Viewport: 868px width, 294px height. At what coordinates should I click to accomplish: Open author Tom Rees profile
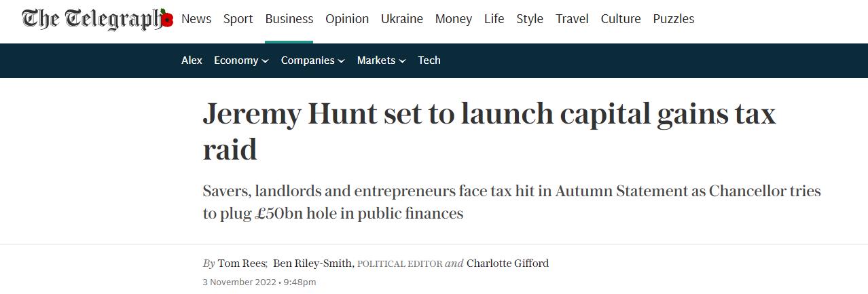pyautogui.click(x=242, y=263)
